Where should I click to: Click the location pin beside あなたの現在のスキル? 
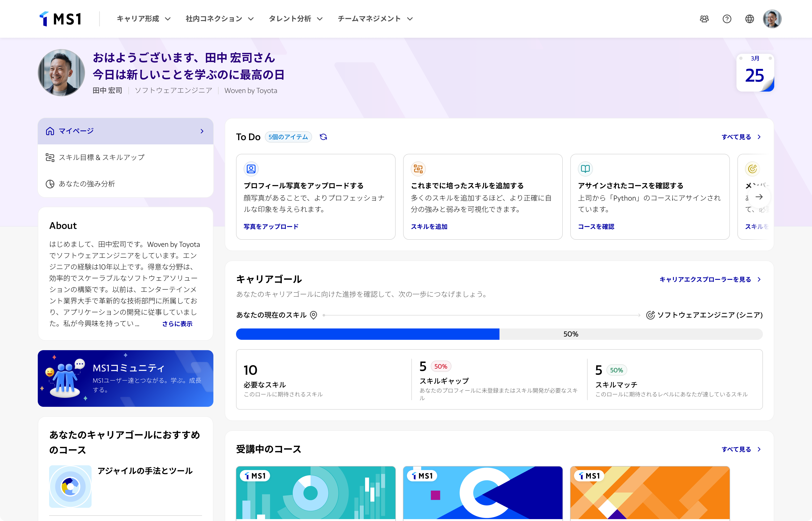[314, 315]
